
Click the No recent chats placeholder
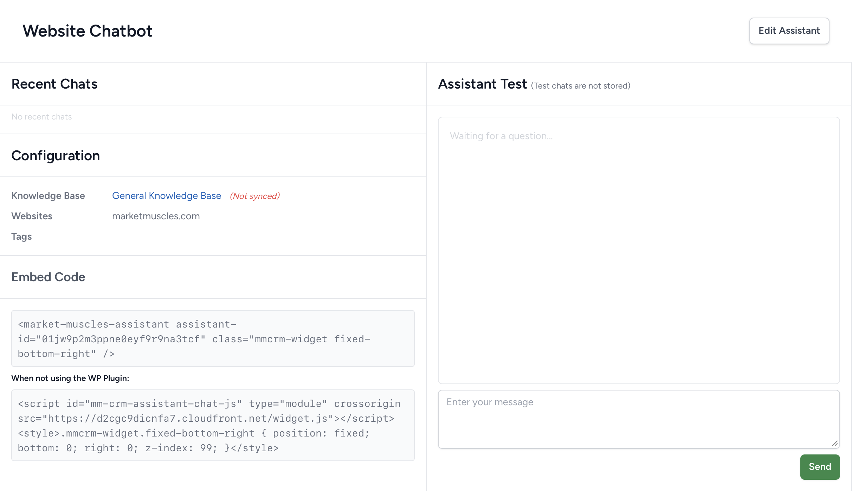point(41,117)
